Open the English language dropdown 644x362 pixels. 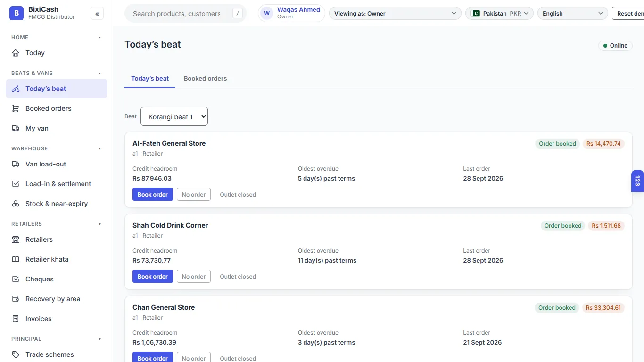click(572, 14)
